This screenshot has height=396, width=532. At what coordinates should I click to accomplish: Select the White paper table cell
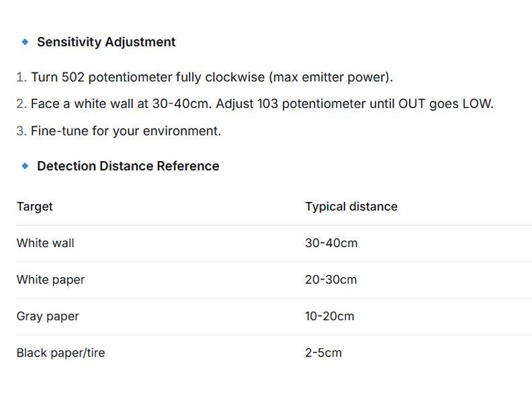click(x=50, y=280)
